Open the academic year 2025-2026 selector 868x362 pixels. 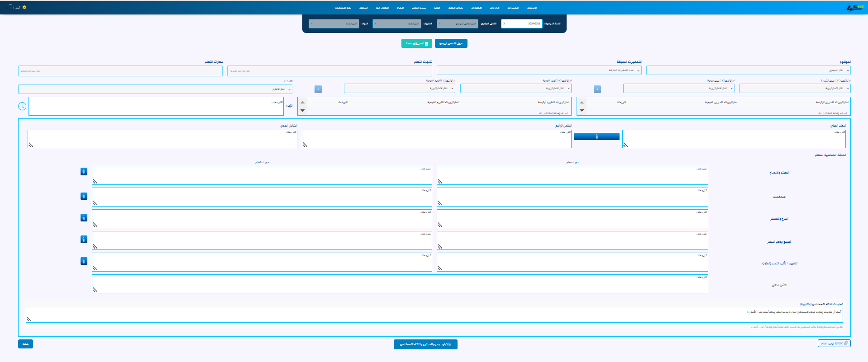click(521, 24)
